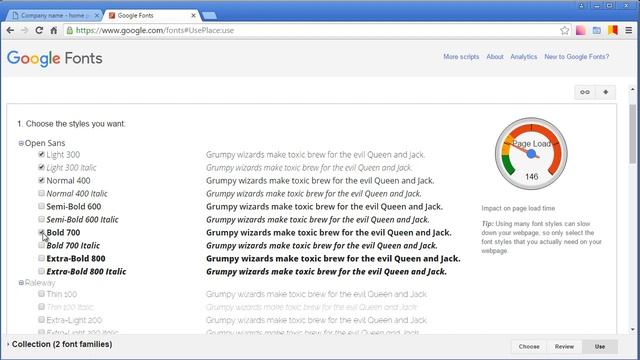Viewport: 640px width, 360px height.
Task: Check the Semi-Bold 600 Italic checkbox
Action: (41, 219)
